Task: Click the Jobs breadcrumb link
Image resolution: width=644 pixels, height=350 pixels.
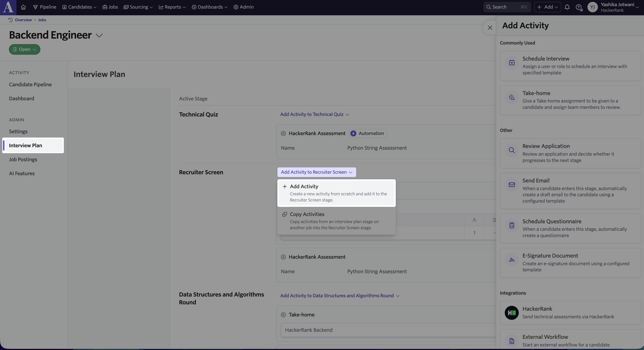Action: click(x=42, y=20)
